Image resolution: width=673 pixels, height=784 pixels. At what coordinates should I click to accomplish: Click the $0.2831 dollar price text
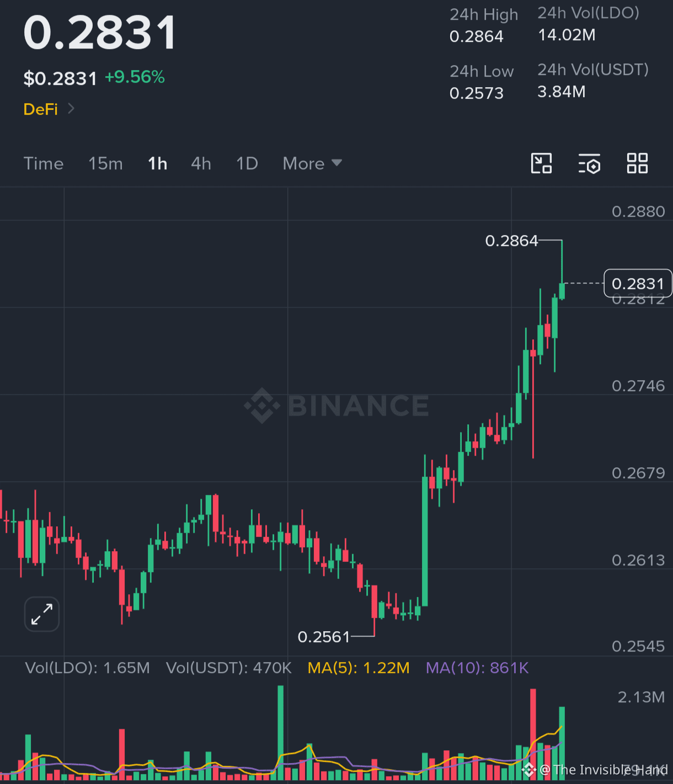(x=60, y=78)
